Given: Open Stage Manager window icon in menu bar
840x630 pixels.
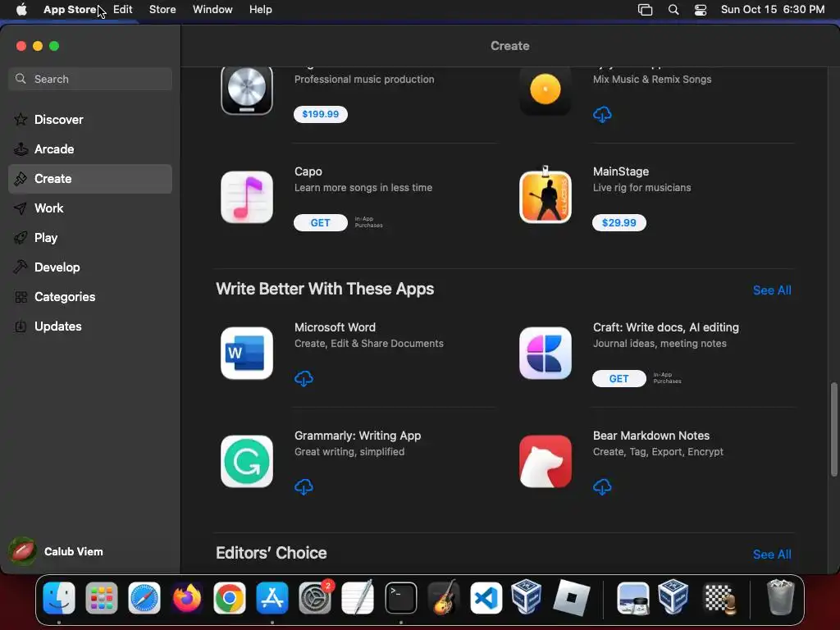Looking at the screenshot, I should coord(645,10).
